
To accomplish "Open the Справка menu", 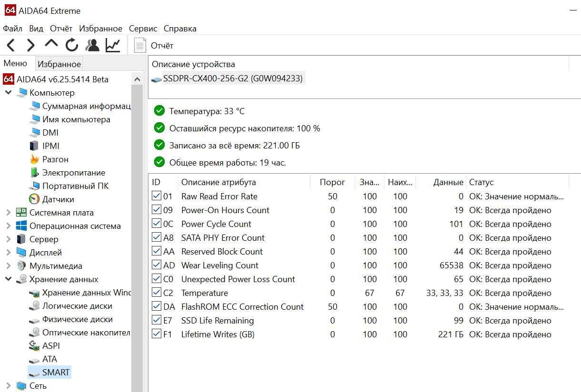I will [x=180, y=29].
